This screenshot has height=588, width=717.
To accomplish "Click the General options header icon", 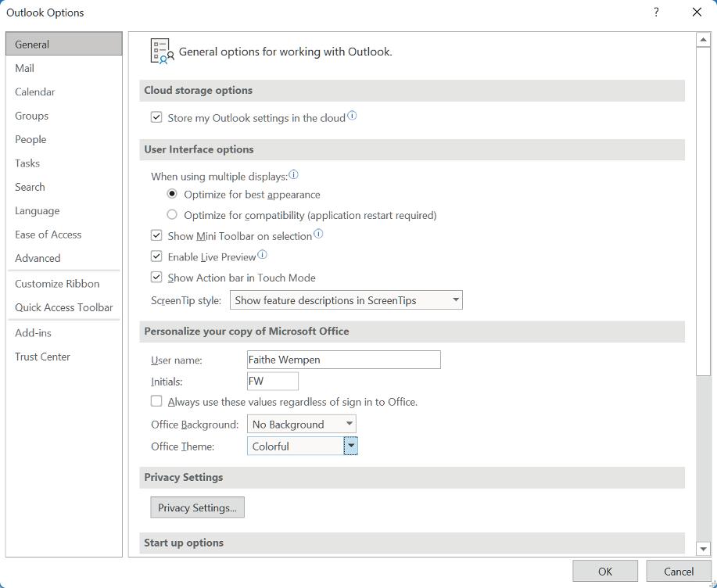I will pos(162,52).
